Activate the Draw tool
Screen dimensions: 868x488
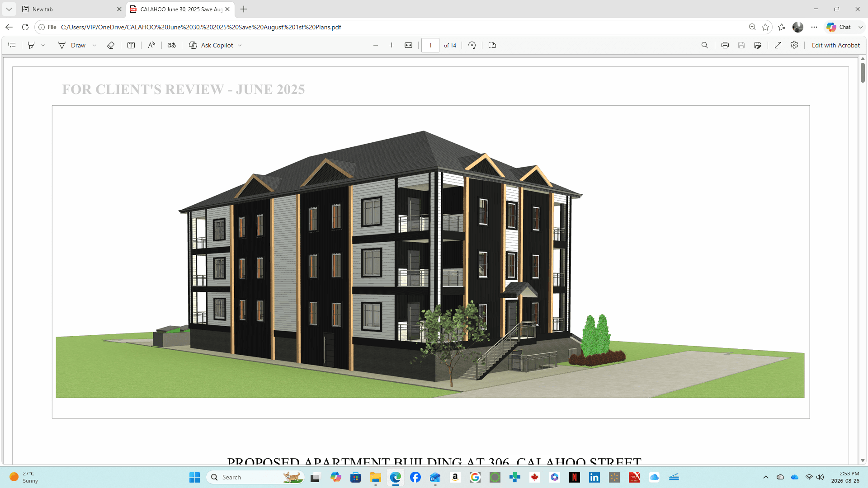[72, 45]
